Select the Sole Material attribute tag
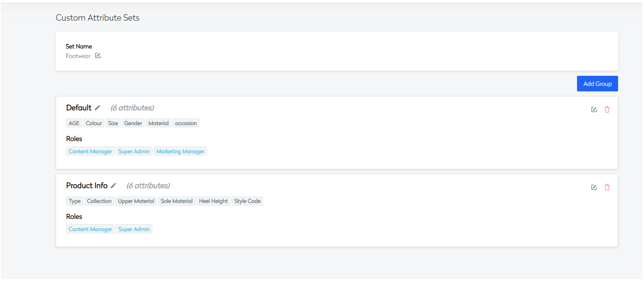The width and height of the screenshot is (644, 281). point(177,201)
